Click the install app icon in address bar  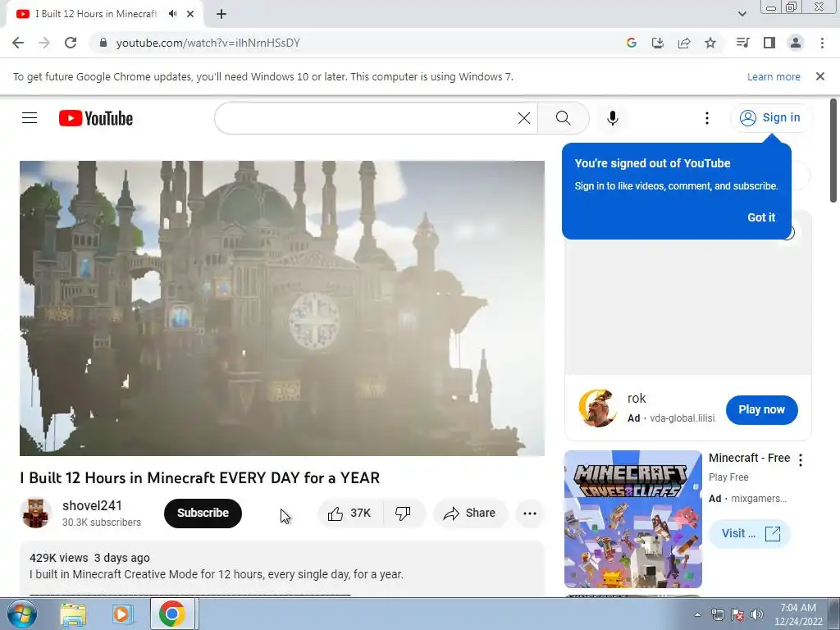[x=657, y=43]
